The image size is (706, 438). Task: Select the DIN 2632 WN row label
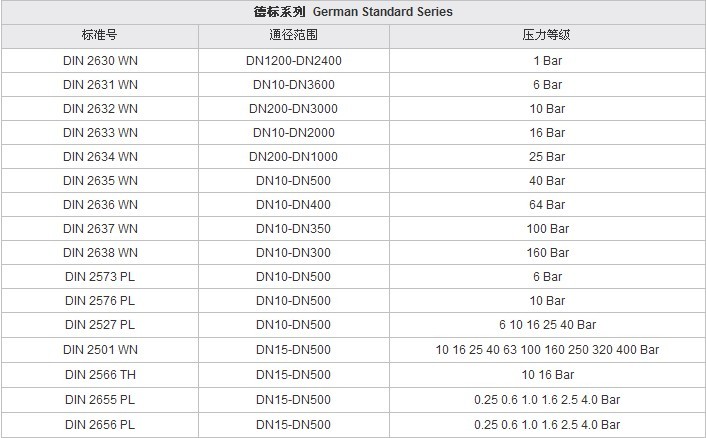tap(100, 108)
